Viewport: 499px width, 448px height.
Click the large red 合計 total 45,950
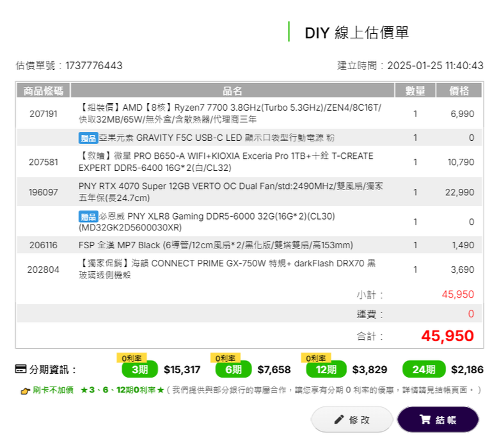tap(447, 336)
